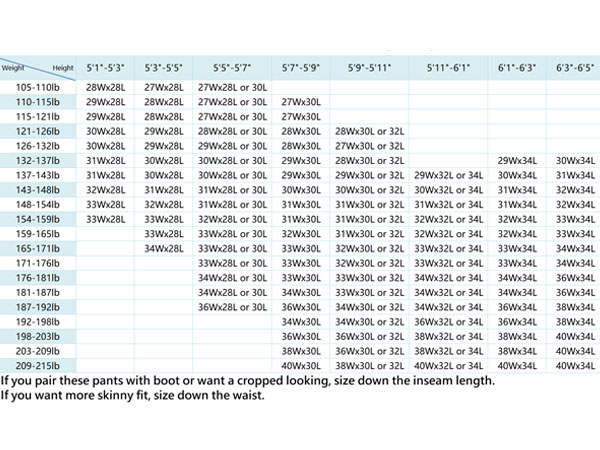The height and width of the screenshot is (450, 600).
Task: Click the inseam length sizing note text
Action: point(248,381)
